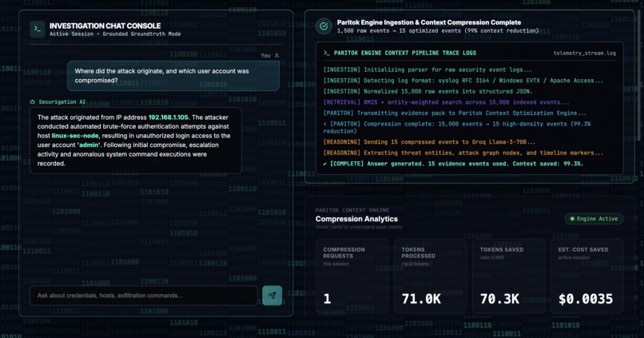Click the IP address 192.168.1.105 in the answer
644x338 pixels.
coord(168,117)
